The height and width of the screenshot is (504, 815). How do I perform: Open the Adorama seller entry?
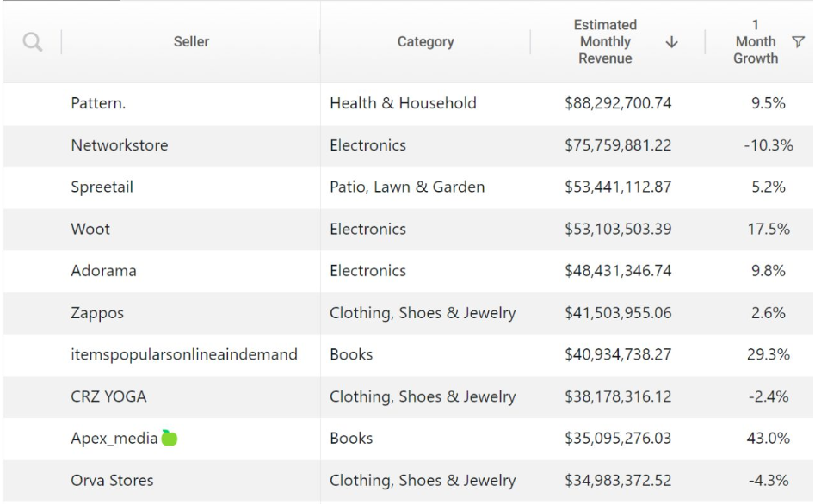103,271
